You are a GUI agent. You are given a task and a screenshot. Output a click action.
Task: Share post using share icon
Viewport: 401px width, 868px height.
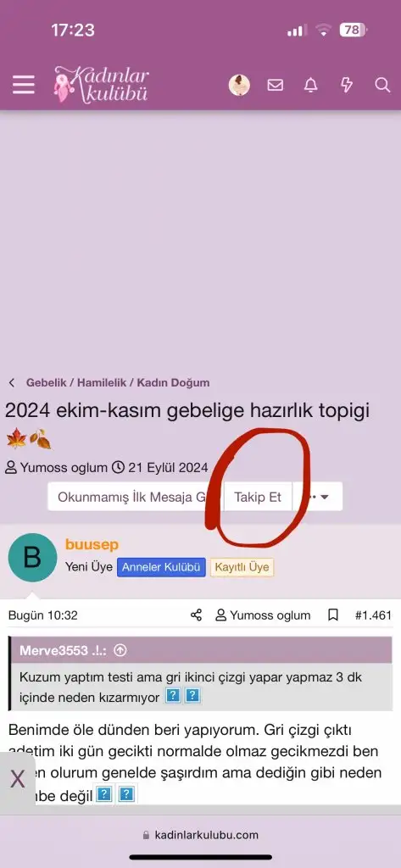[x=196, y=615]
